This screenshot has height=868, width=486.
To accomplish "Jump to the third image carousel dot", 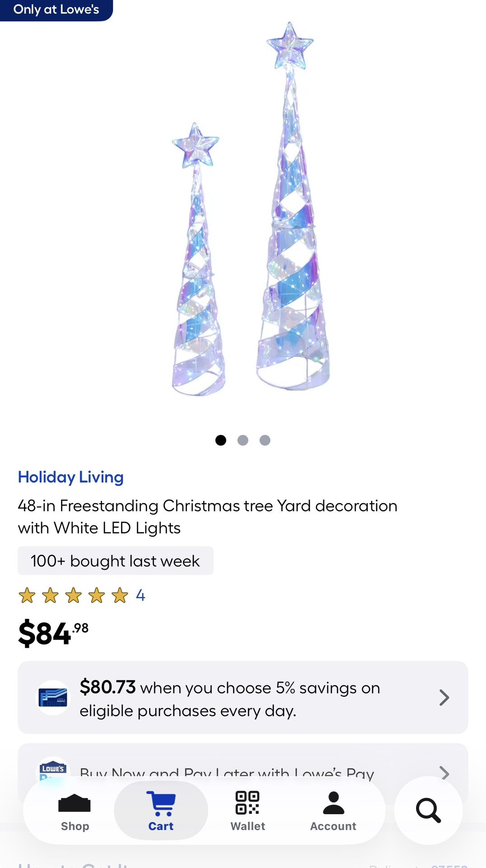I will coord(265,440).
